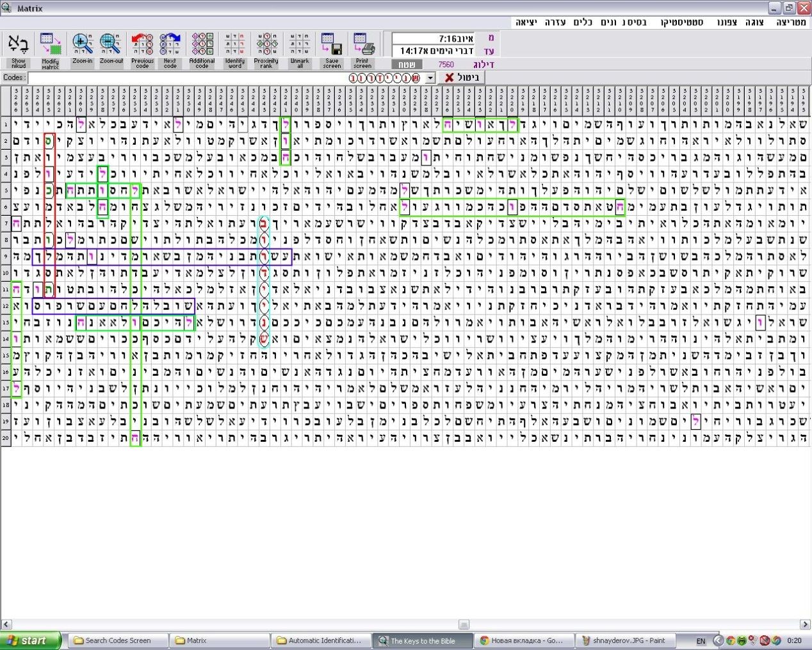Viewport: 812px width, 650px height.
Task: Click the Zoom-out magnifier icon
Action: (111, 45)
